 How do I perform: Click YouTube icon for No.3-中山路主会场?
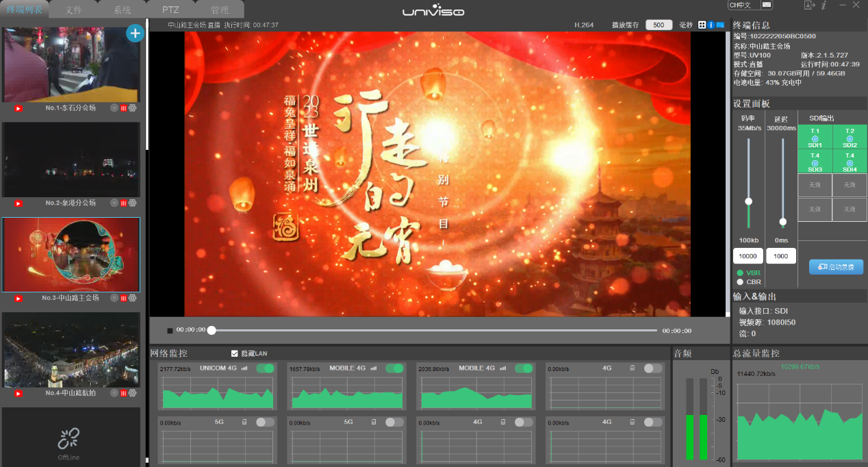[x=18, y=299]
